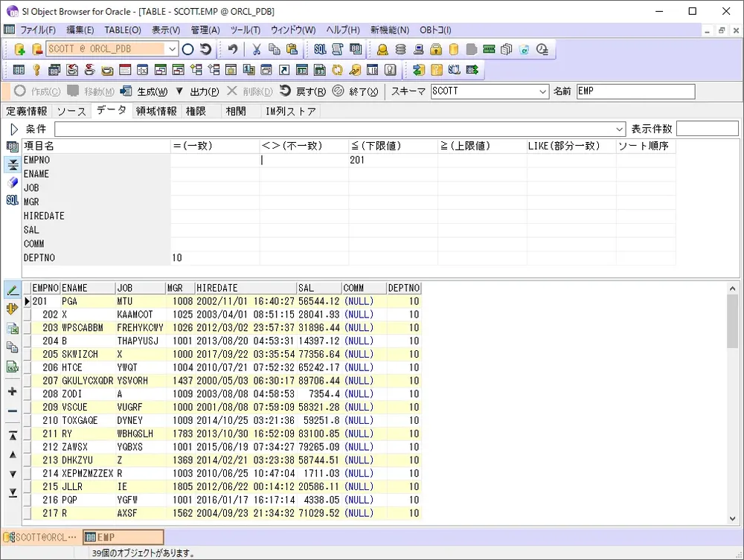Click the EMPNO lower limit 201 cell
This screenshot has height=560, width=744.
click(x=393, y=160)
